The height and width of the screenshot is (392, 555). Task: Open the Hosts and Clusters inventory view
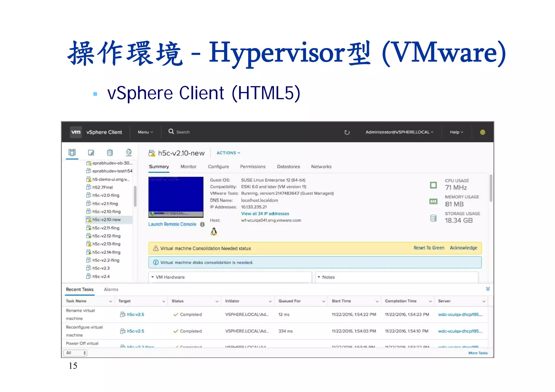[x=72, y=153]
